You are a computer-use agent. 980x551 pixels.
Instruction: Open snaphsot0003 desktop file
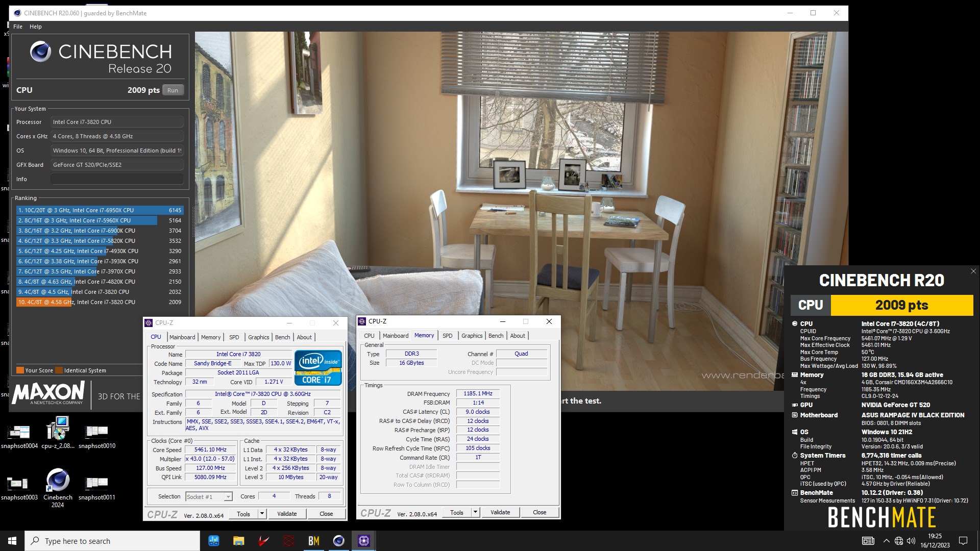tap(19, 487)
